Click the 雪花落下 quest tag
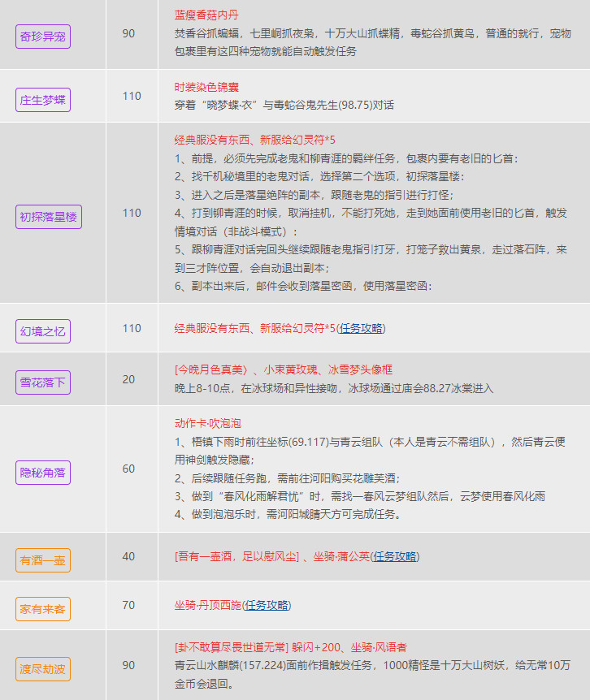The height and width of the screenshot is (700, 590). coord(43,382)
